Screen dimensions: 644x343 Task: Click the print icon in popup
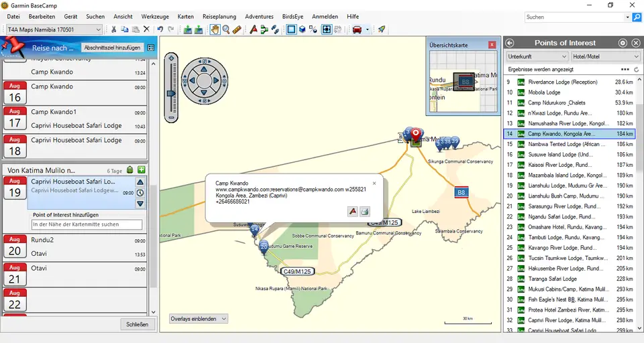pos(364,211)
